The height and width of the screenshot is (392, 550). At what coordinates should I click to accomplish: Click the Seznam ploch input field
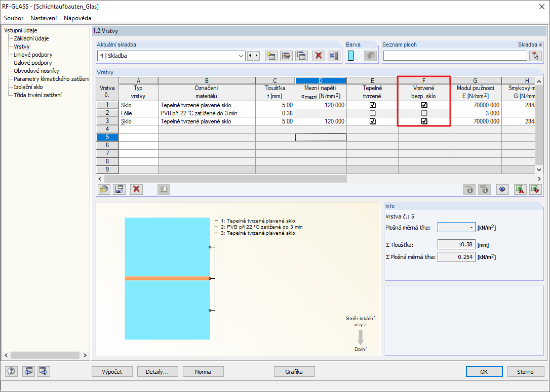[x=455, y=56]
